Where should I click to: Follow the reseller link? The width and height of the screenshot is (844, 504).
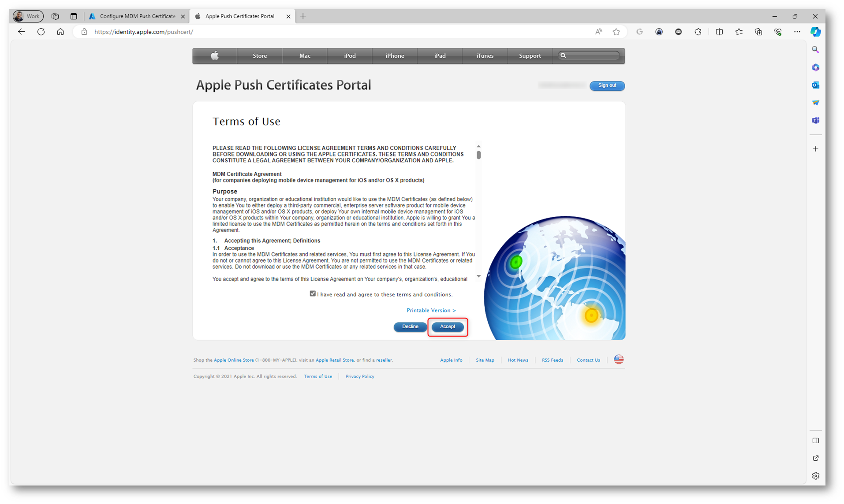[384, 360]
